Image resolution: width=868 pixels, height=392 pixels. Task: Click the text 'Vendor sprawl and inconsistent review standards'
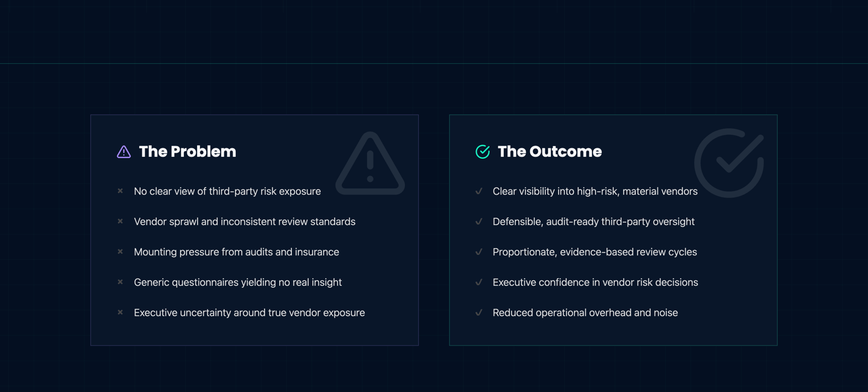click(244, 221)
